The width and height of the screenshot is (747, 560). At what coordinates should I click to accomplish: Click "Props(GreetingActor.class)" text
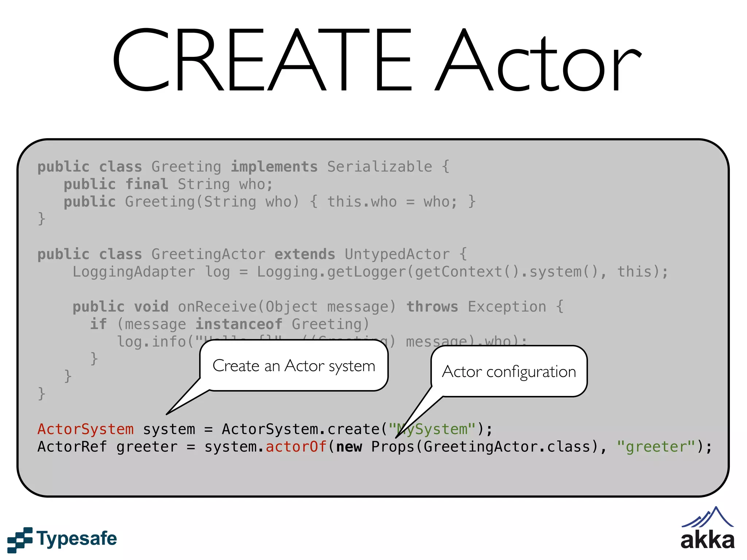485,447
